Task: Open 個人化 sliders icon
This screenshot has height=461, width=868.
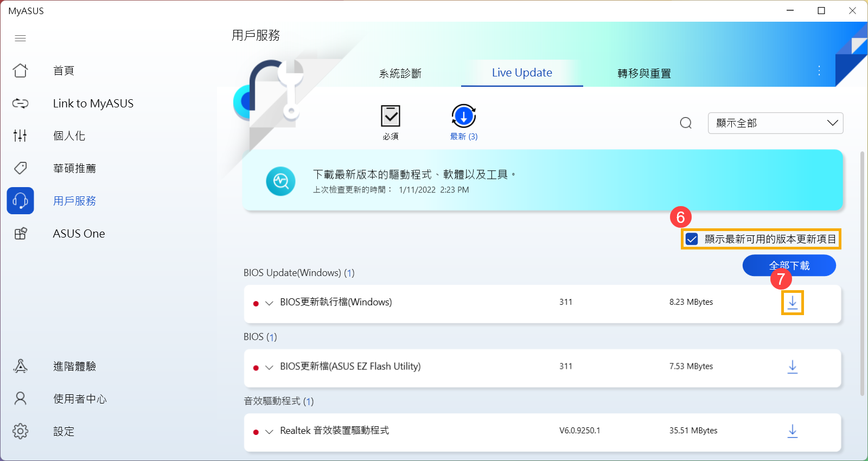Action: pos(20,136)
